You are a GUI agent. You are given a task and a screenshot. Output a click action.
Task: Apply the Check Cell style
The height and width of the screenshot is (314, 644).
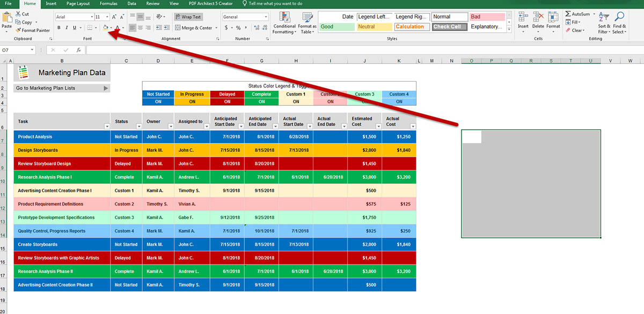pos(449,26)
